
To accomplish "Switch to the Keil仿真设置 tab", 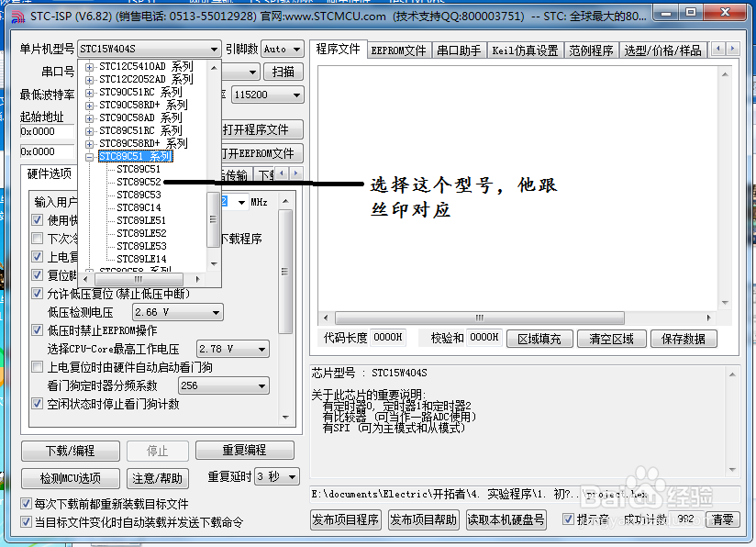I will tap(525, 50).
